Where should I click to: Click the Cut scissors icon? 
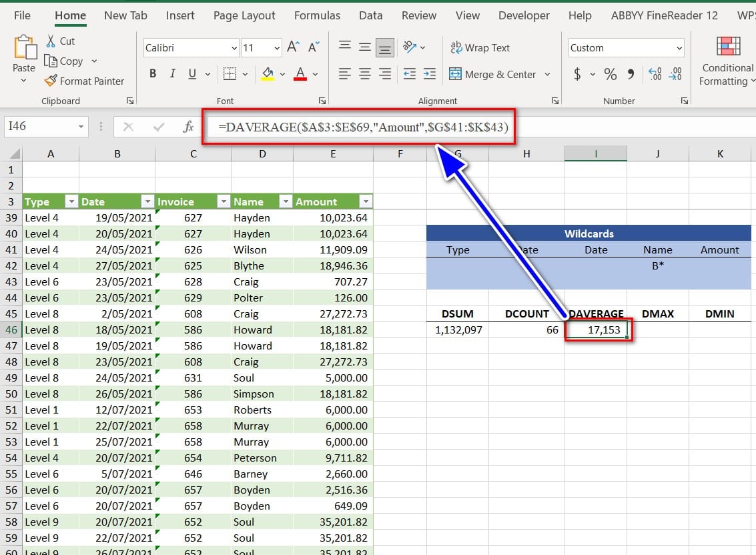pyautogui.click(x=51, y=41)
